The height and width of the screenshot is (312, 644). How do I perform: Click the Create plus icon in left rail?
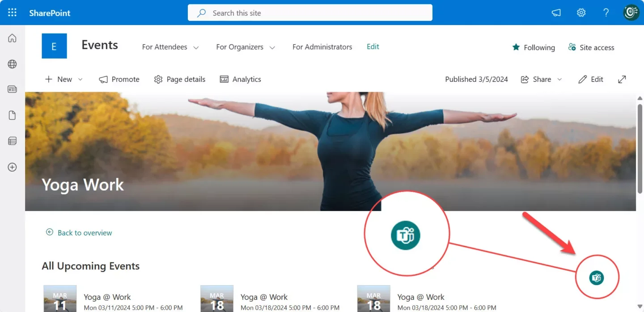click(x=12, y=167)
